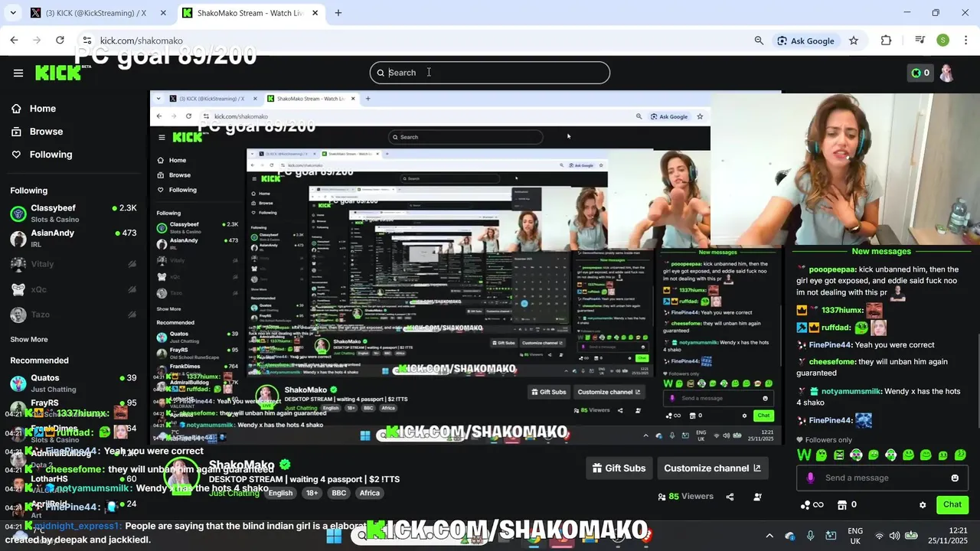Image resolution: width=980 pixels, height=551 pixels.
Task: Select the ShakoMako Stream tab
Action: point(249,13)
